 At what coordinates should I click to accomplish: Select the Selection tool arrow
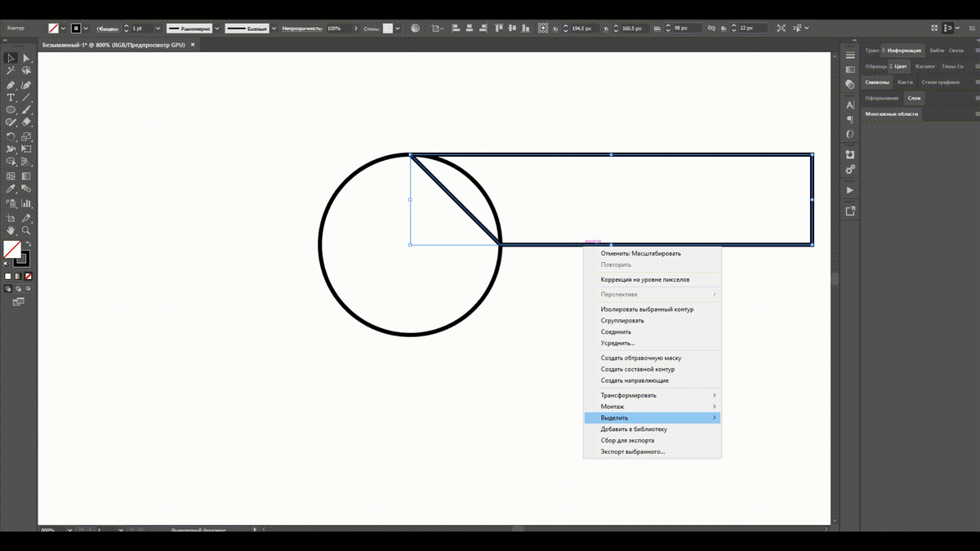(x=11, y=58)
